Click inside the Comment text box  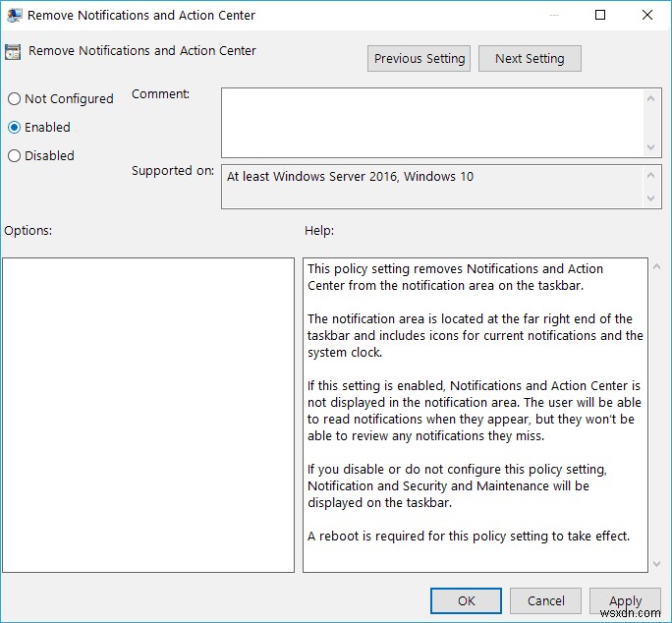[x=432, y=122]
